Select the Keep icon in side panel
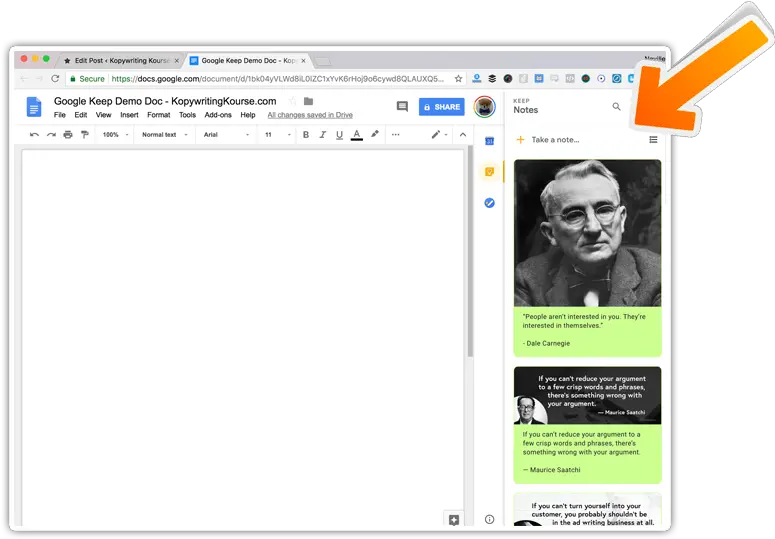Image resolution: width=775 pixels, height=539 pixels. [489, 172]
